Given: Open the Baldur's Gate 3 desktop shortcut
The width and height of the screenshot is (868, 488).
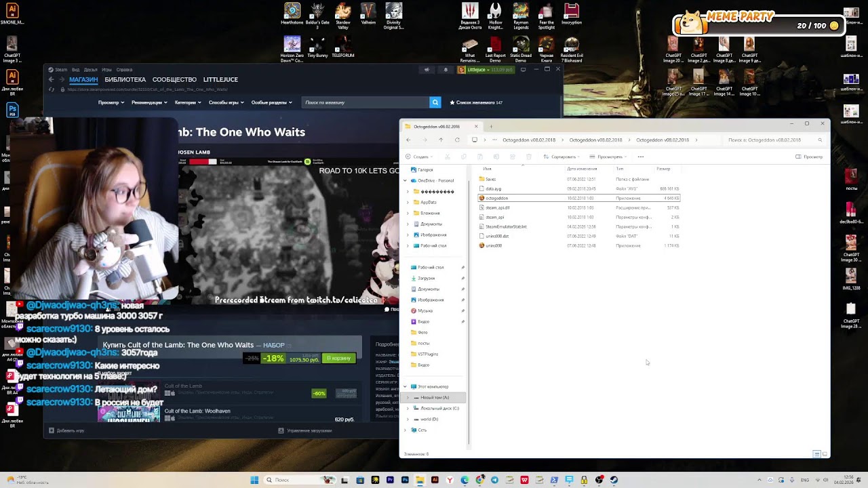Looking at the screenshot, I should (x=317, y=16).
